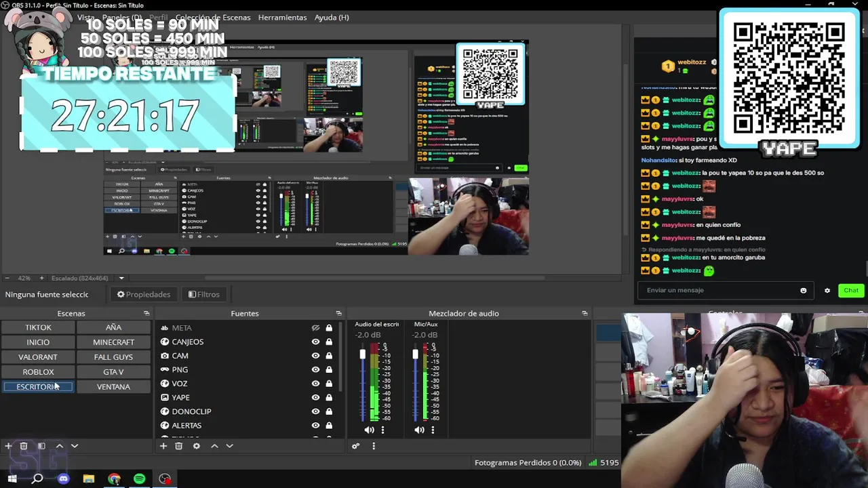Hide the DONOCLIP source
868x488 pixels.
[x=315, y=411]
